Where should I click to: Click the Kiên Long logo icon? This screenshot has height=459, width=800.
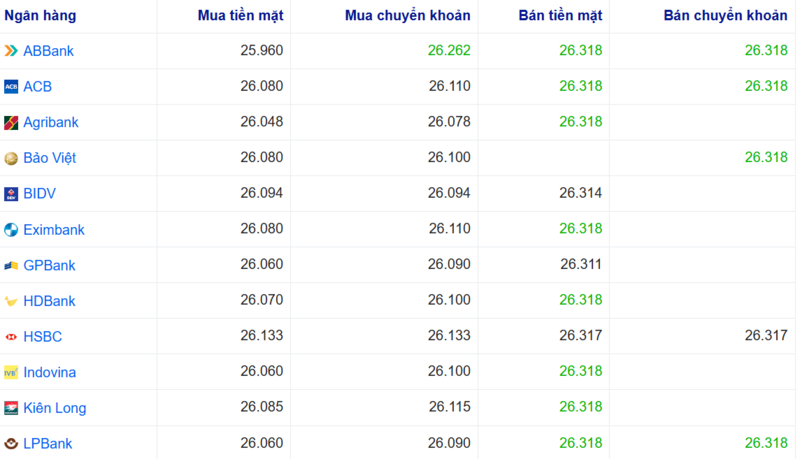(x=11, y=408)
